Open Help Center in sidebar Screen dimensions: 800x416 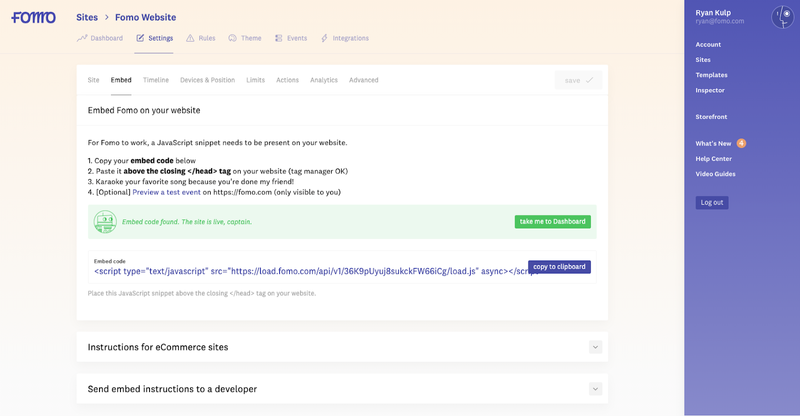coord(713,158)
